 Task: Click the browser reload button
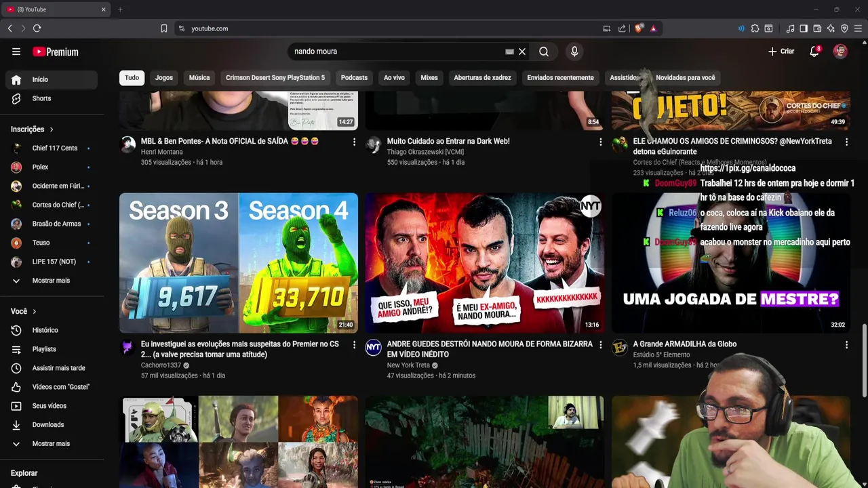37,28
